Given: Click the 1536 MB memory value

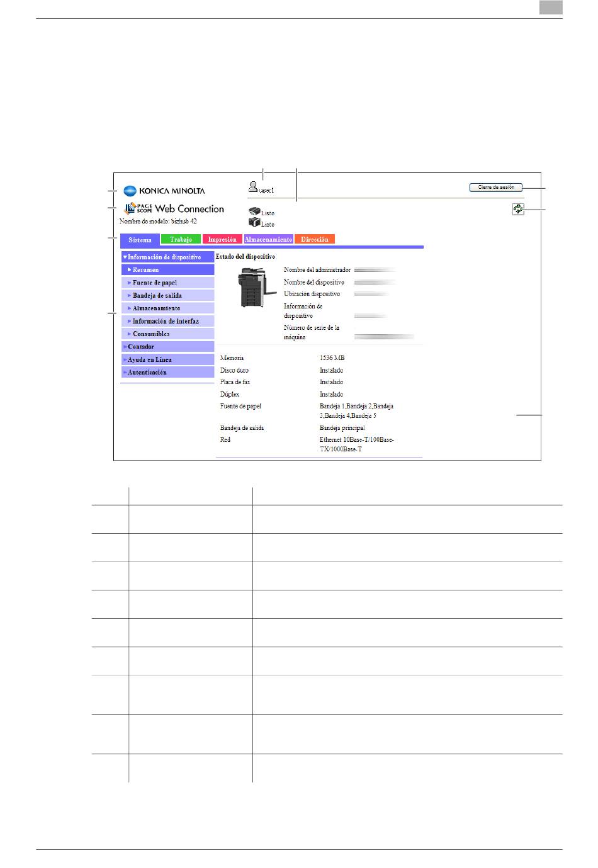Looking at the screenshot, I should click(x=332, y=358).
